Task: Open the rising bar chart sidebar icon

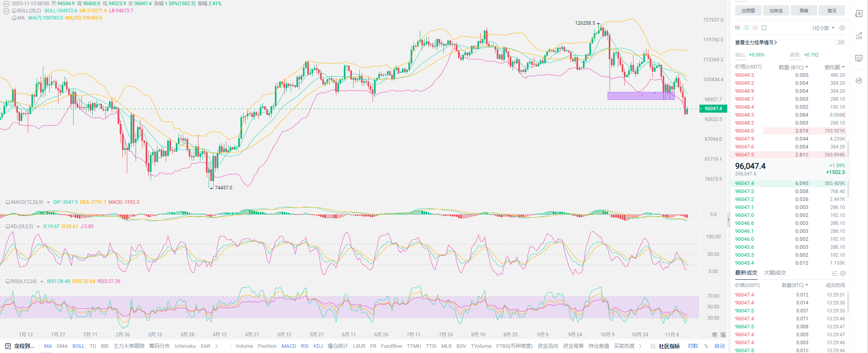Action: (858, 36)
